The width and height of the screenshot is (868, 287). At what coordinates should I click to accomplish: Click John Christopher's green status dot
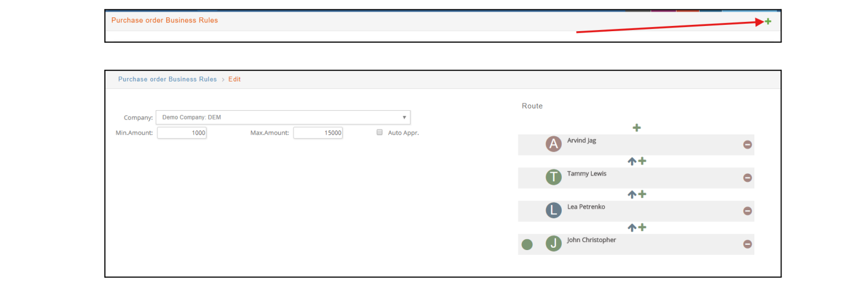pyautogui.click(x=527, y=245)
